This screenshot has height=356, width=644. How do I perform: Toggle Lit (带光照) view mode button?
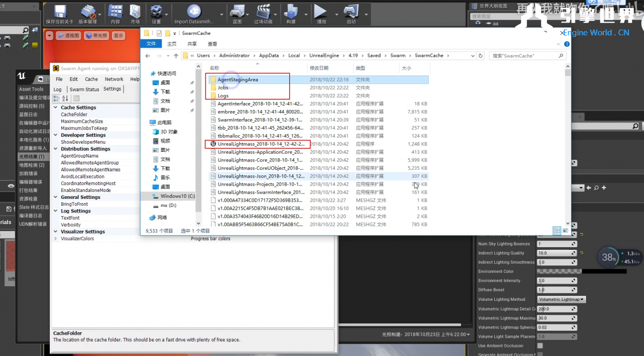97,36
